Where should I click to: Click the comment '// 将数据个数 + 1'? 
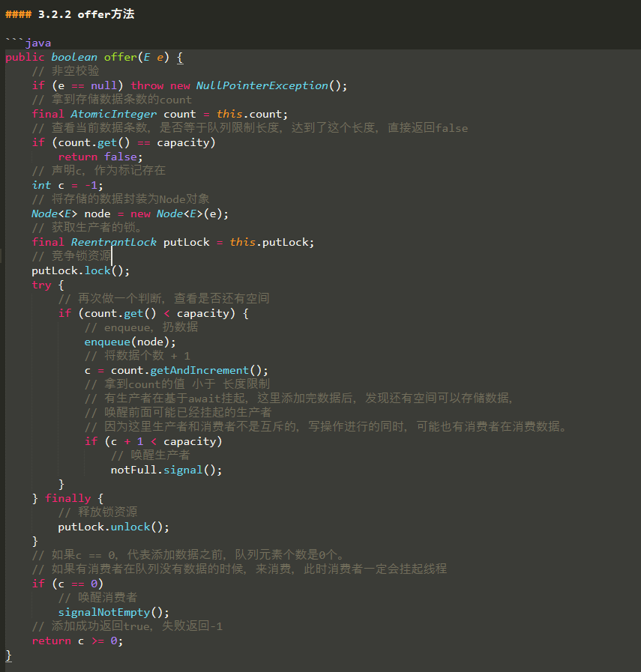click(x=137, y=356)
